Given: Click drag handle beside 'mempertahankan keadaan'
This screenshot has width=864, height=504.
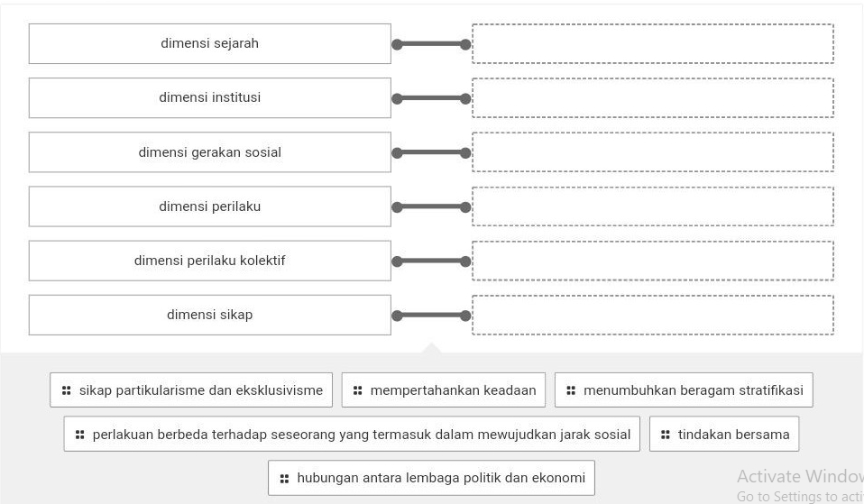Looking at the screenshot, I should [358, 390].
